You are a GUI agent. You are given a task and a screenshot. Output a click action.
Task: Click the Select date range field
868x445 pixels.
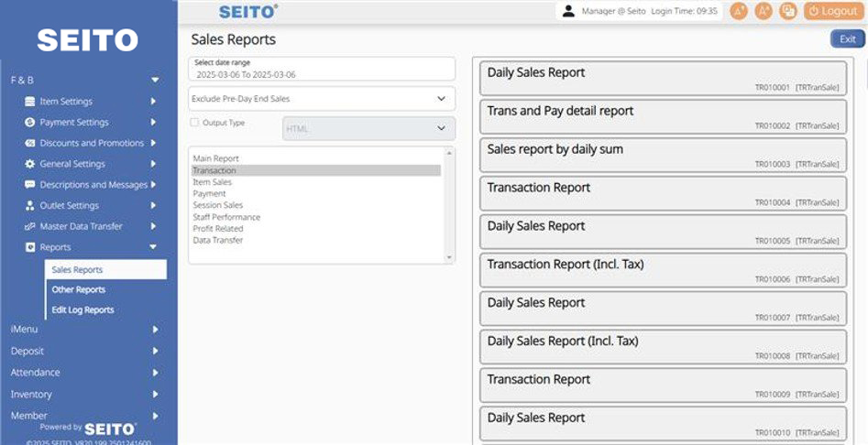coord(322,70)
